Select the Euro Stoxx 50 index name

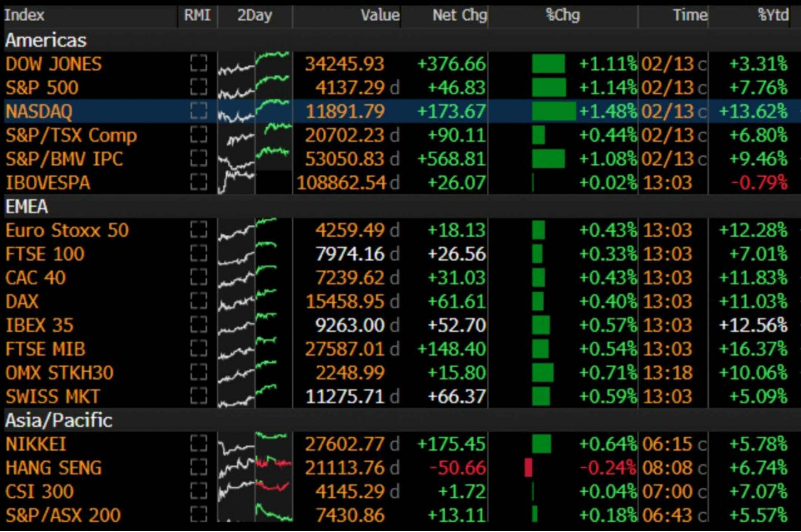[x=67, y=230]
